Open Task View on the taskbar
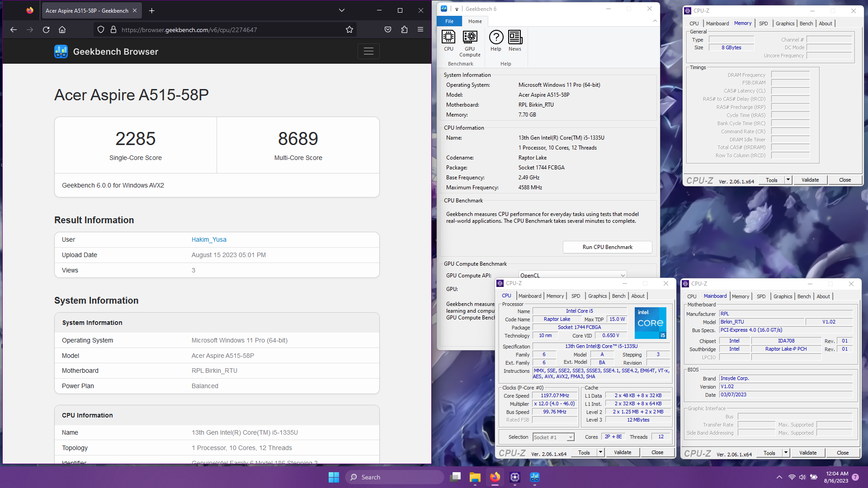 [455, 477]
